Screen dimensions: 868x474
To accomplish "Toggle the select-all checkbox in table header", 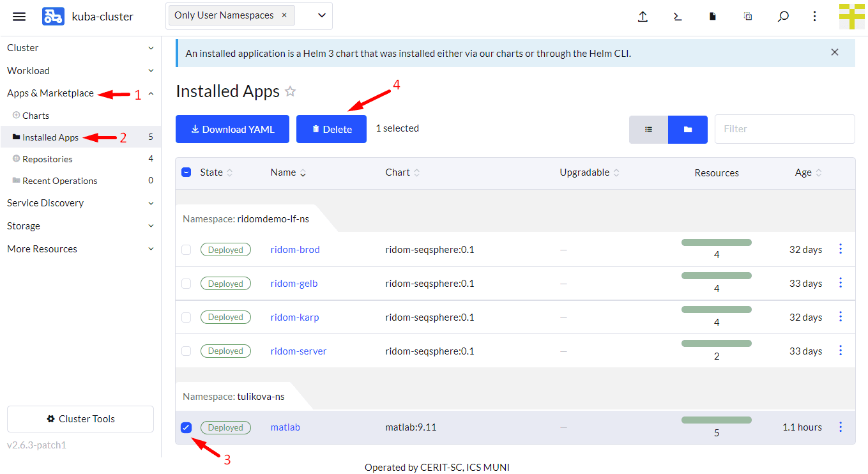I will pos(186,172).
